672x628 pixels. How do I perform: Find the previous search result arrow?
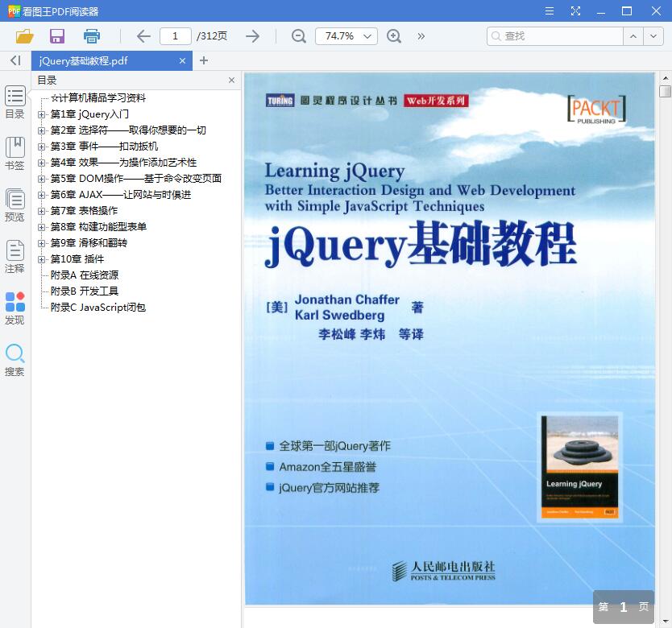coord(633,36)
